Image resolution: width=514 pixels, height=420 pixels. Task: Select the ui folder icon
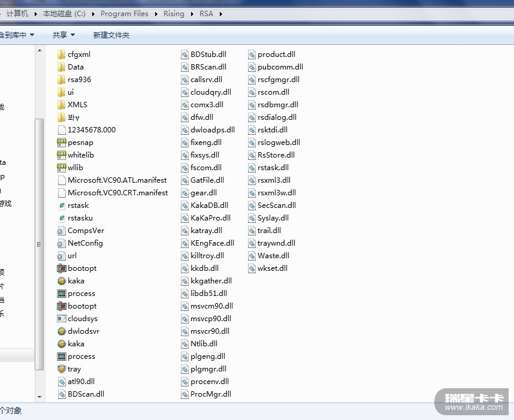pyautogui.click(x=61, y=92)
